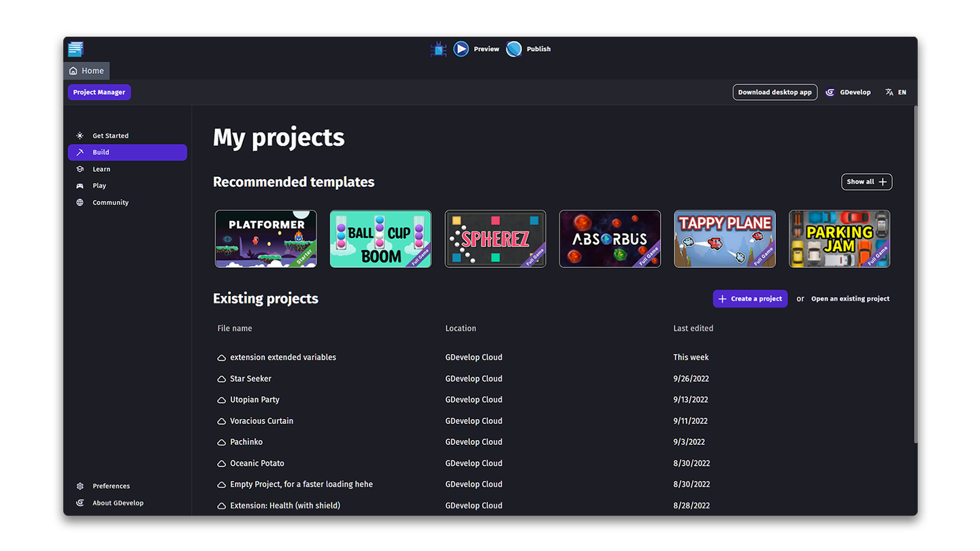Open the EN language selector
980x551 pixels.
(x=896, y=93)
